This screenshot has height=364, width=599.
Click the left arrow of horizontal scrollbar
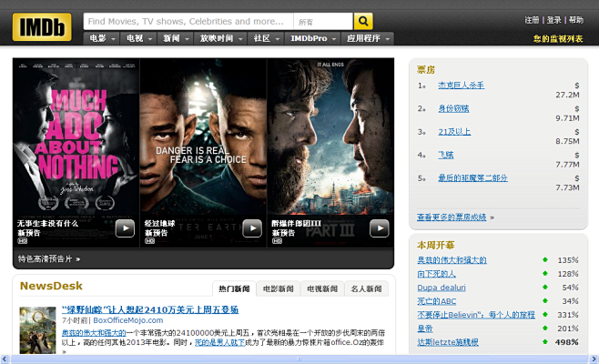[x=5, y=359]
